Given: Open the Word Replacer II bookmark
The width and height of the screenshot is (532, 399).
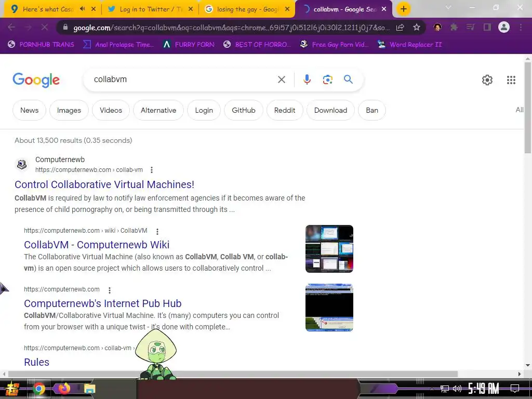Looking at the screenshot, I should pyautogui.click(x=409, y=45).
